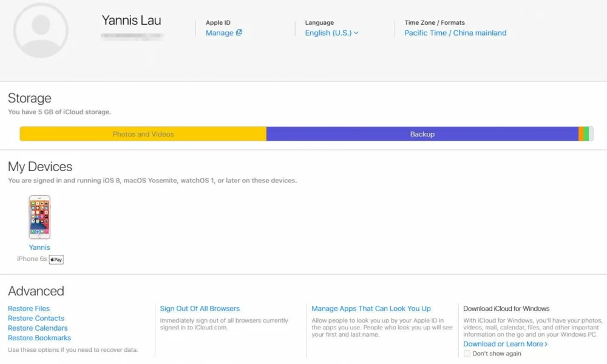
Task: Click the Apple Pay badge icon
Action: 56,260
